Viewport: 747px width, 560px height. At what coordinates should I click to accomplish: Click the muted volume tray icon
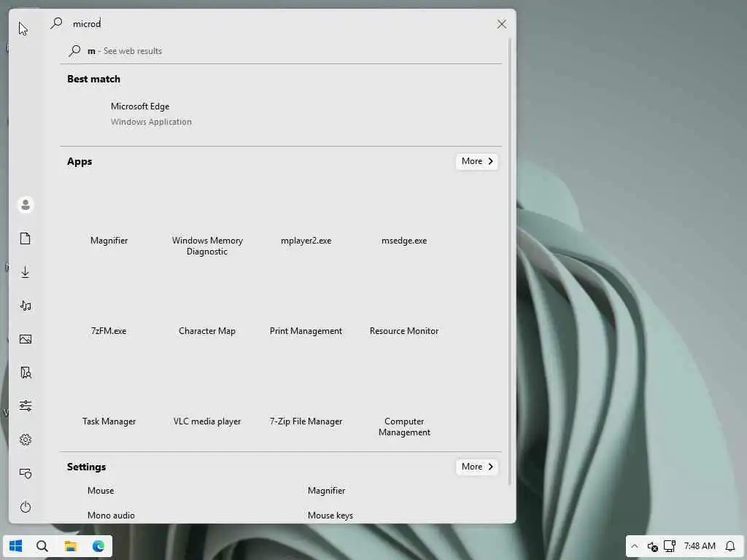(653, 546)
